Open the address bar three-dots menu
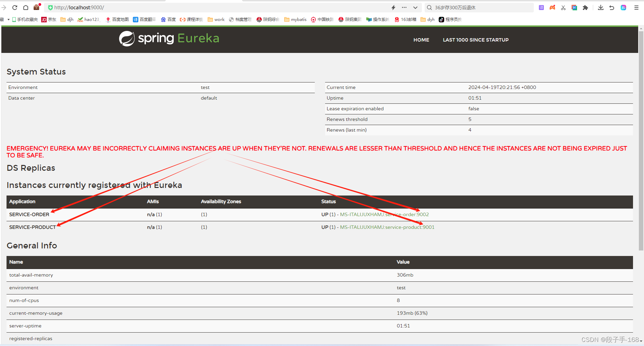 point(404,8)
